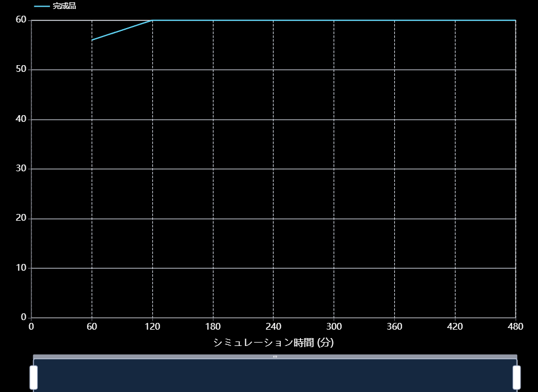Click the y-axis tick label 10

click(22, 268)
